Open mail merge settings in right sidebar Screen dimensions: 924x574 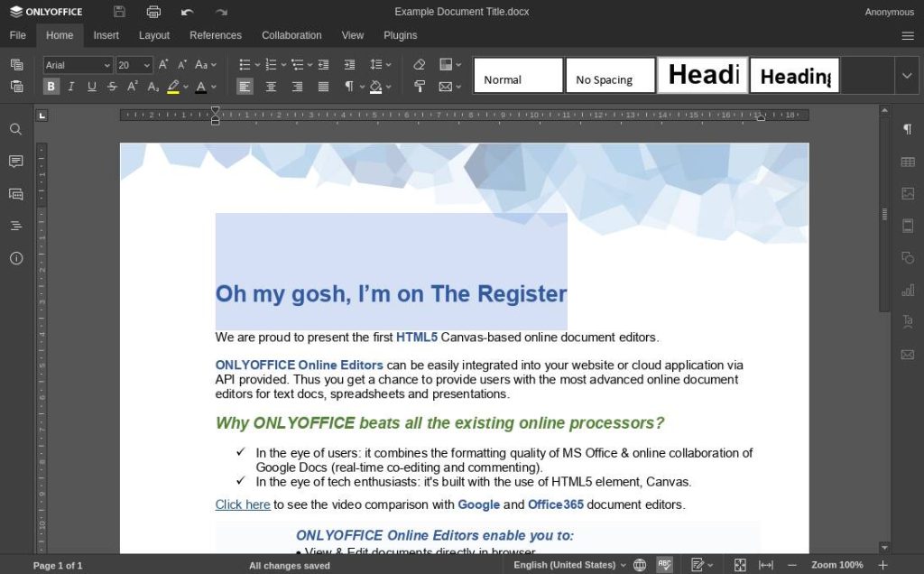click(908, 354)
